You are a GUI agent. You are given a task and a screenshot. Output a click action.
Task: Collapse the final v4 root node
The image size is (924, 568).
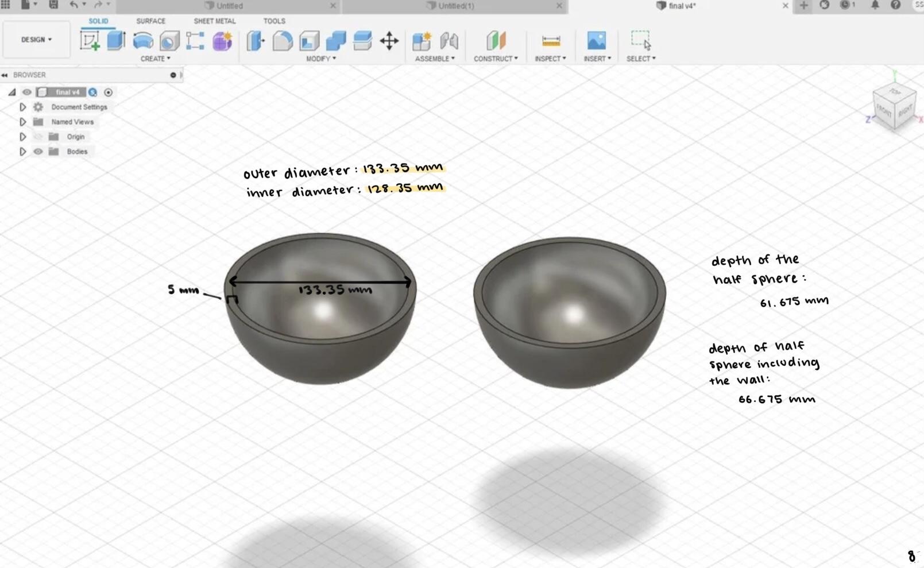click(x=12, y=92)
